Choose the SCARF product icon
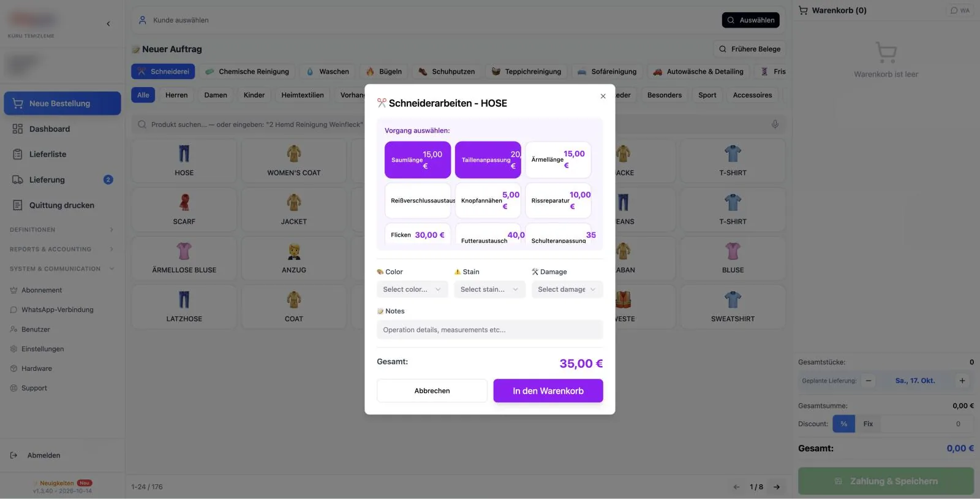Viewport: 980px width, 499px height. coord(184,202)
